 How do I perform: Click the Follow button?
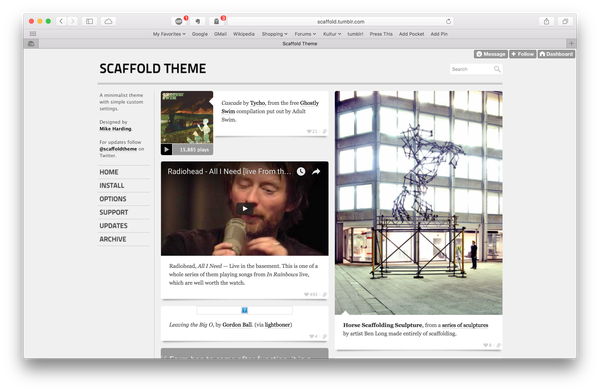tap(522, 54)
